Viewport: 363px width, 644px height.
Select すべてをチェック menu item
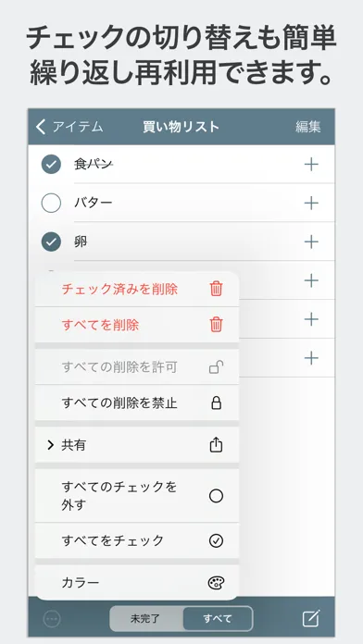pos(137,540)
